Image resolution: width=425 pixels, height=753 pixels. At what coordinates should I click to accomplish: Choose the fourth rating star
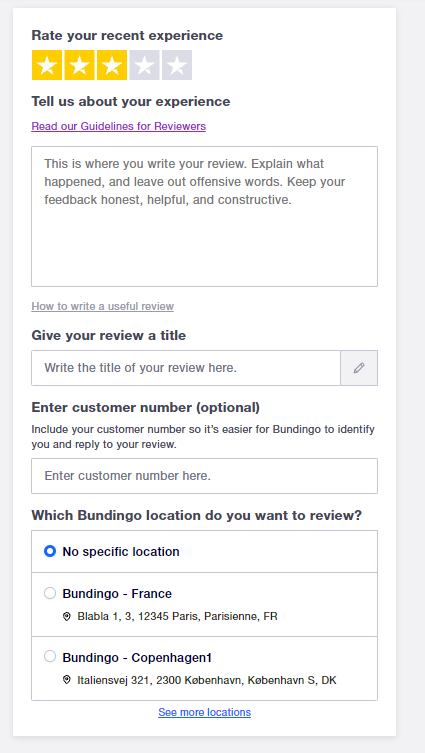[145, 65]
